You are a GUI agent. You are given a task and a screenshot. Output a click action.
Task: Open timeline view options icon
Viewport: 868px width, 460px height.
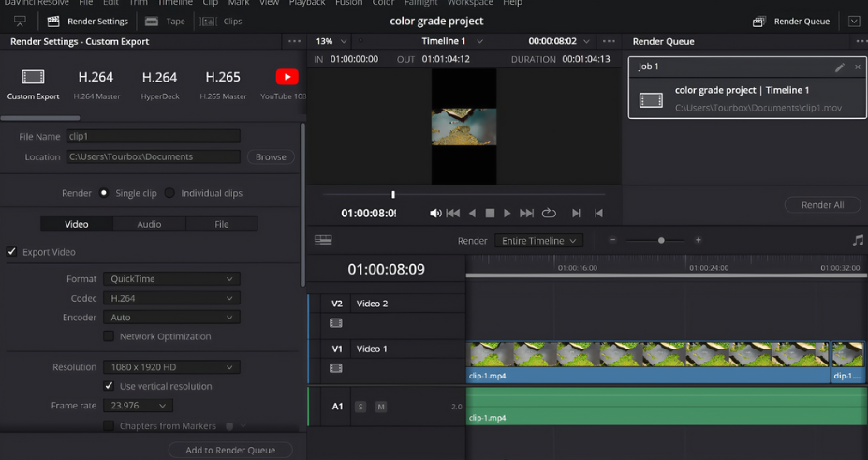(x=323, y=240)
